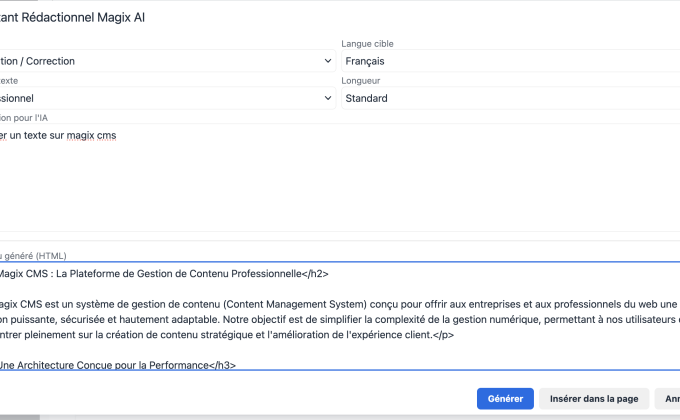
Task: Click the generated HTML content text area
Action: click(340, 316)
